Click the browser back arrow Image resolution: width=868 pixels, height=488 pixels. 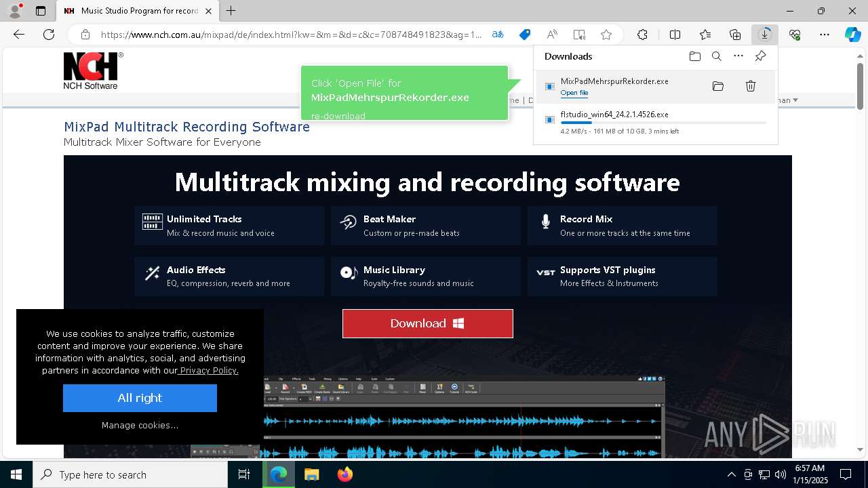tap(19, 35)
